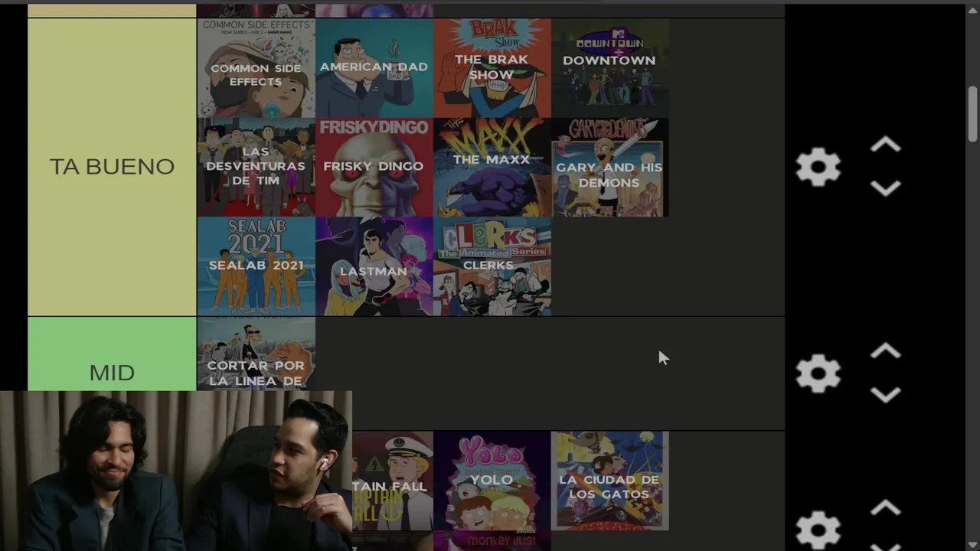Select the Common Side Effects thumbnail
The width and height of the screenshot is (980, 551).
click(x=256, y=68)
